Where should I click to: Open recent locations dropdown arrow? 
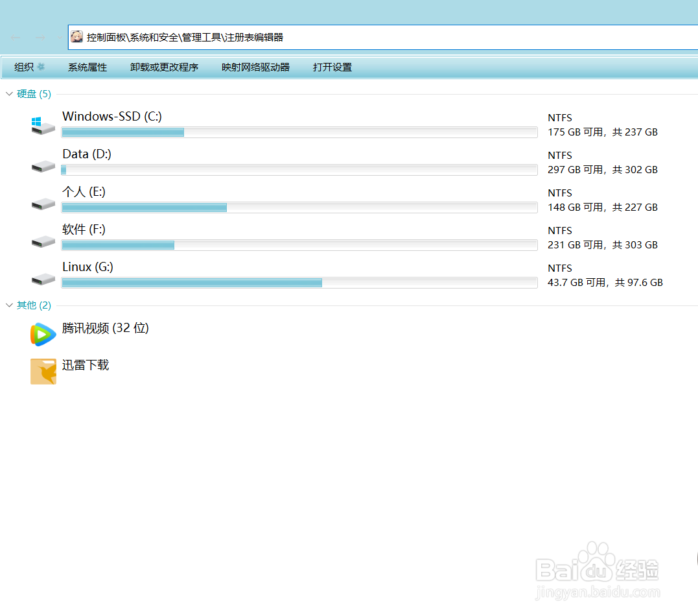pos(60,38)
